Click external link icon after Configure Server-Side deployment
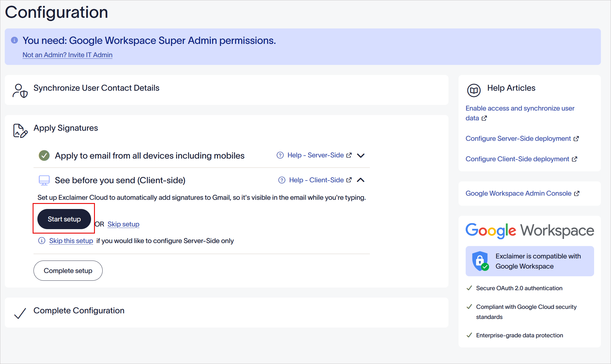This screenshot has width=611, height=364. click(x=576, y=139)
